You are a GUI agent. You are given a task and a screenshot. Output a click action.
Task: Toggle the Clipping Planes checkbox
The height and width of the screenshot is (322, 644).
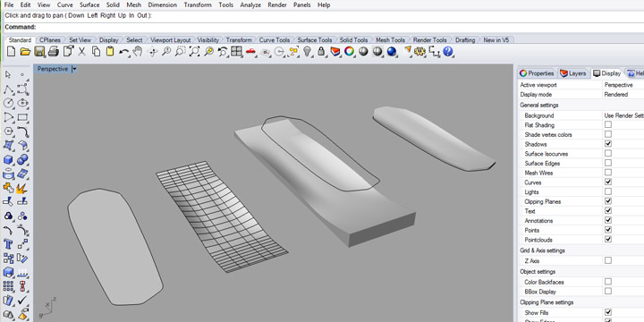coord(608,201)
